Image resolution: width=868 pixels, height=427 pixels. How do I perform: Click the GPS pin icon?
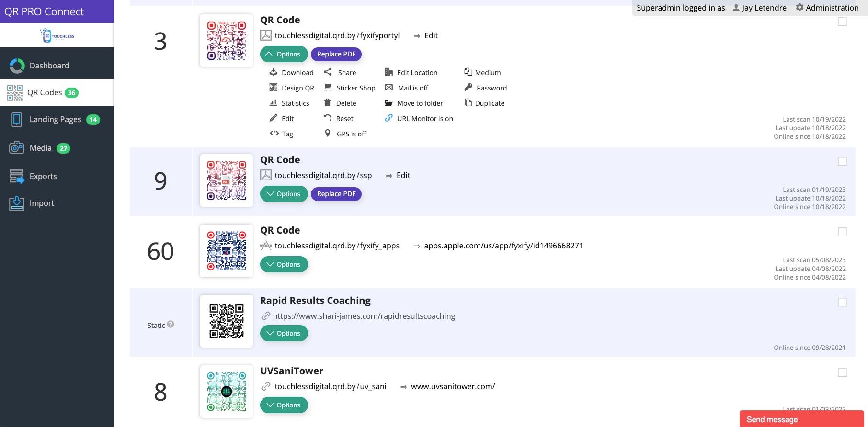pyautogui.click(x=328, y=134)
